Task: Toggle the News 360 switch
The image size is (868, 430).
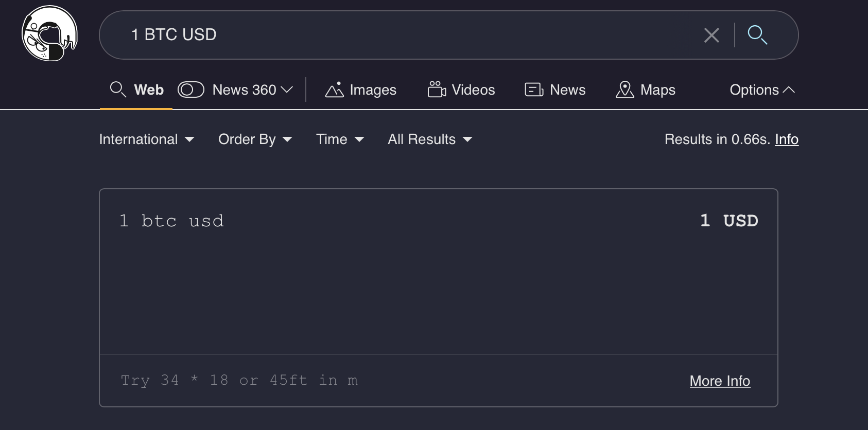Action: 191,90
